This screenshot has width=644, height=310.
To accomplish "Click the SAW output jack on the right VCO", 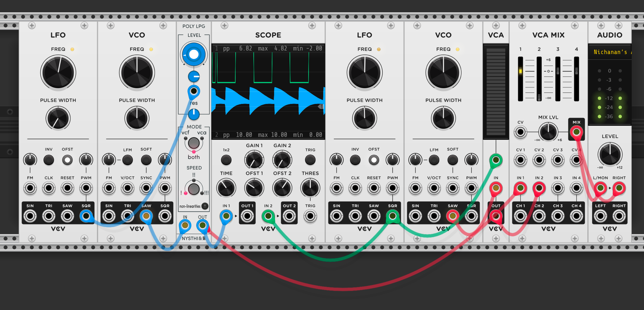I will (x=453, y=216).
